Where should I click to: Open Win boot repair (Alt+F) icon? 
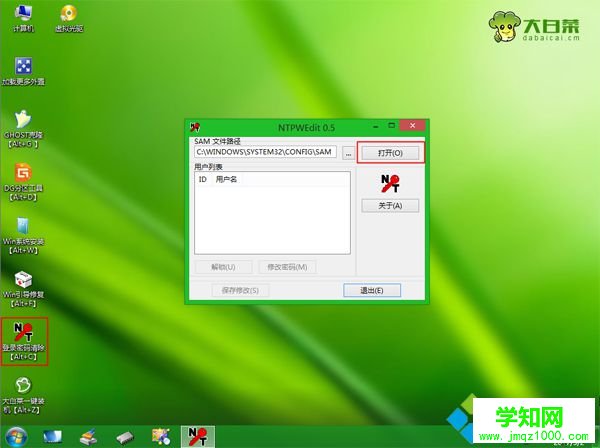click(23, 289)
